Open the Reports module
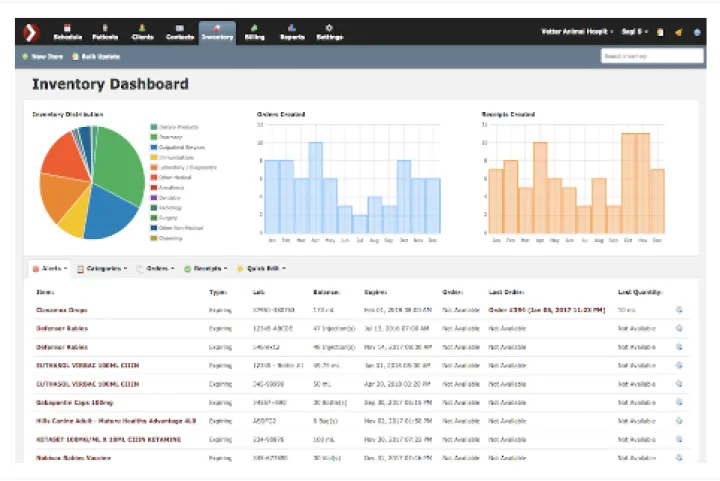Image resolution: width=720 pixels, height=481 pixels. [292, 32]
